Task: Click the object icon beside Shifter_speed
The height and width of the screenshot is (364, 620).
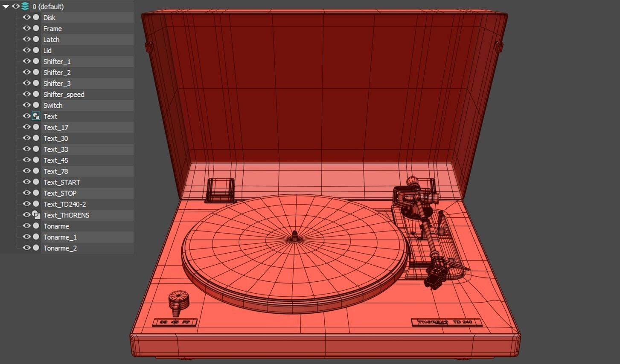Action: [x=36, y=94]
